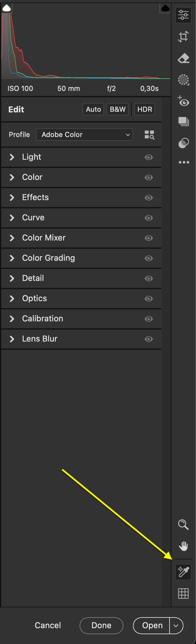Select the Zoom magnifier tool

183,525
